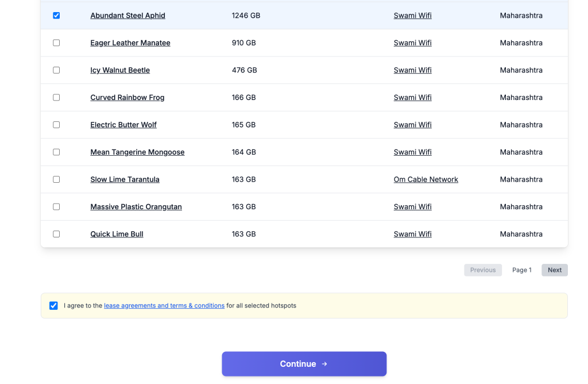Viewport: 588px width, 384px height.
Task: Click the 166 GB data value
Action: click(243, 98)
